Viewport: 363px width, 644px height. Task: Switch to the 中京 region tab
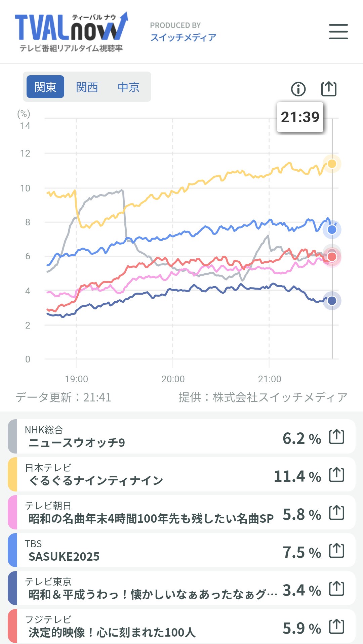128,87
